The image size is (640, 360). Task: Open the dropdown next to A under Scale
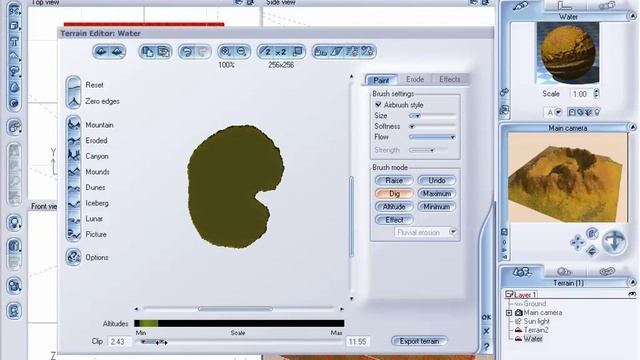coord(558,112)
